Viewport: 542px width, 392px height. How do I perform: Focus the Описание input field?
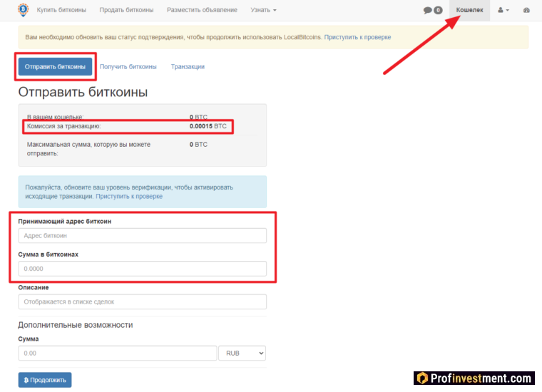tap(143, 302)
